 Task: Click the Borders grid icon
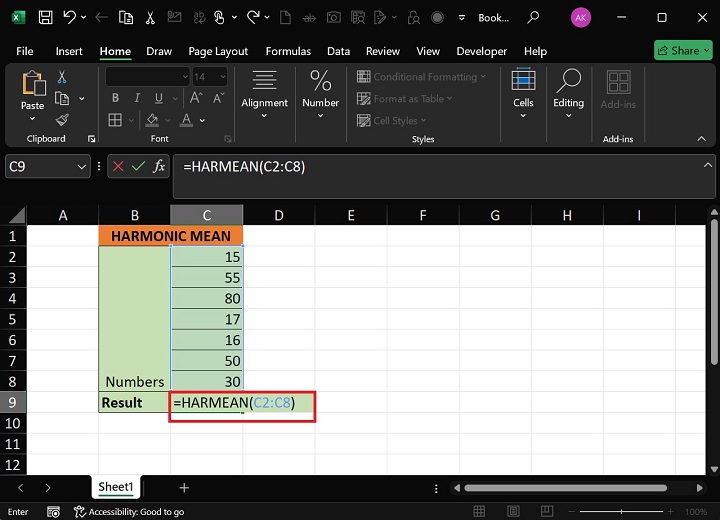(115, 120)
